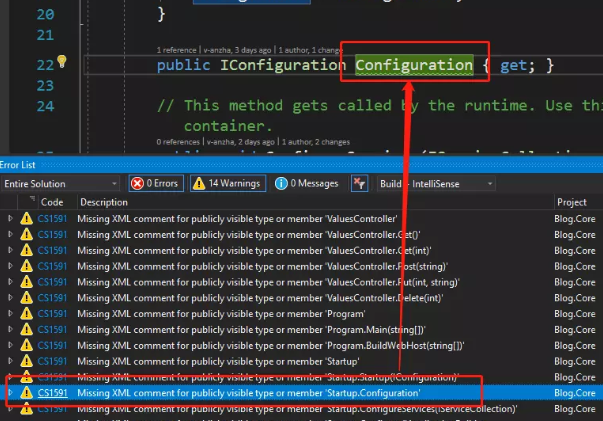Screen dimensions: 603x421
Task: Expand the 'ValuesController.Post(string)' warning row
Action: click(10, 266)
